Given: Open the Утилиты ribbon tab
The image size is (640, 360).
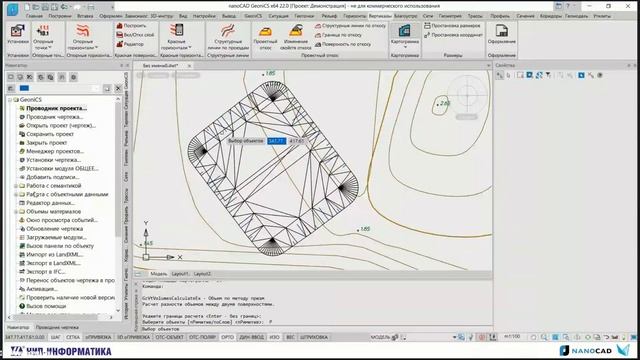Looking at the screenshot, I should click(x=602, y=16).
